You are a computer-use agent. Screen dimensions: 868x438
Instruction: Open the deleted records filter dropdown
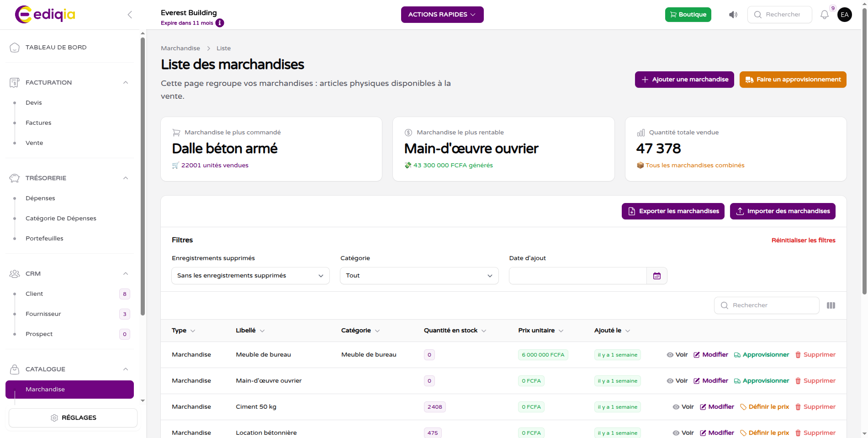250,276
